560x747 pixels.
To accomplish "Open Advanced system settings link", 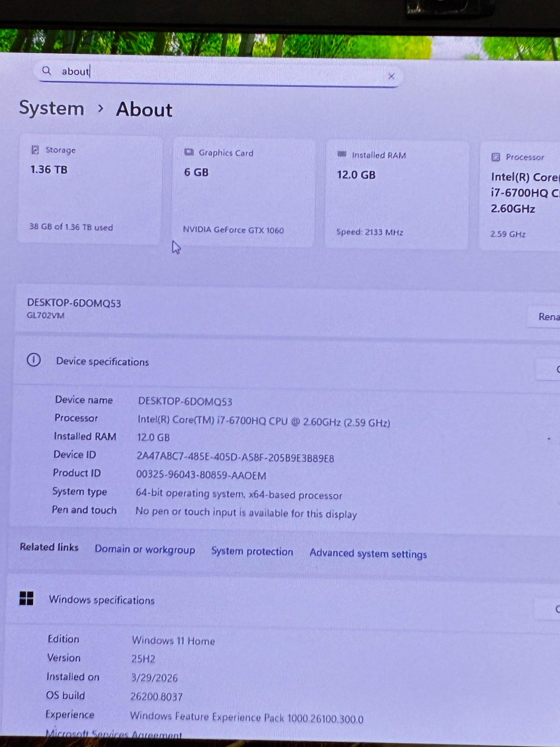I will click(368, 554).
